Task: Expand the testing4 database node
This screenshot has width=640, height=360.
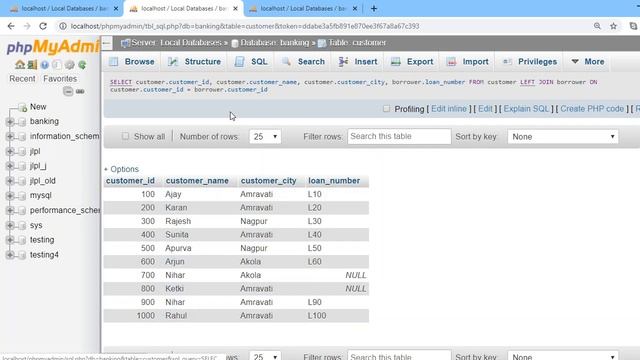Action: (x=10, y=255)
